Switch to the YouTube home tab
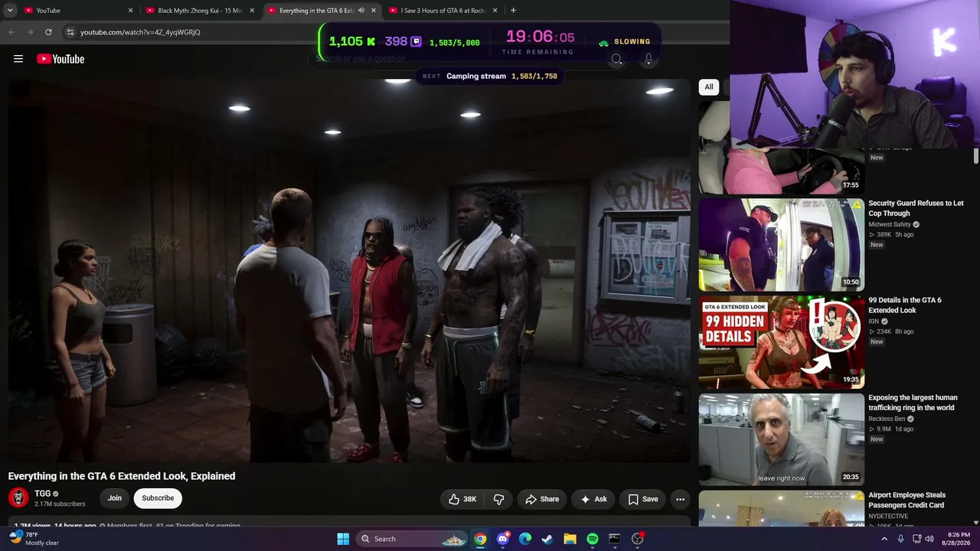This screenshot has width=980, height=551. [77, 11]
